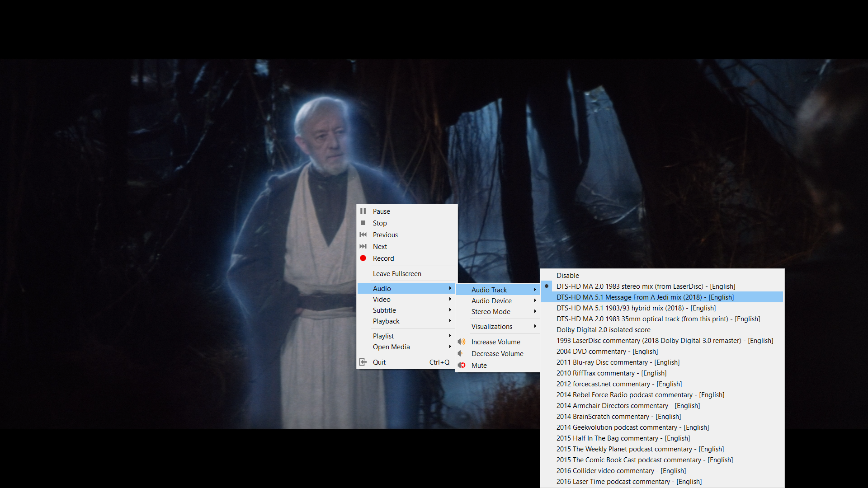The height and width of the screenshot is (488, 868).
Task: Expand the Video submenu
Action: 406,299
